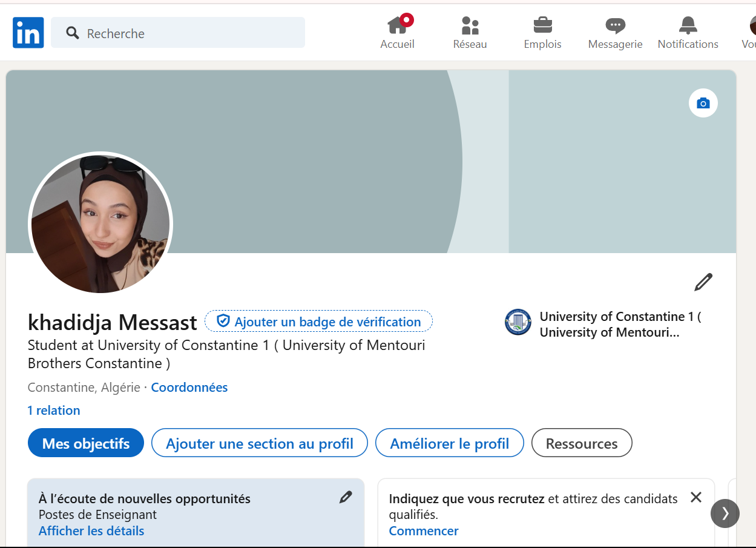Click the Améliorer le profil button
This screenshot has width=756, height=548.
(x=450, y=443)
